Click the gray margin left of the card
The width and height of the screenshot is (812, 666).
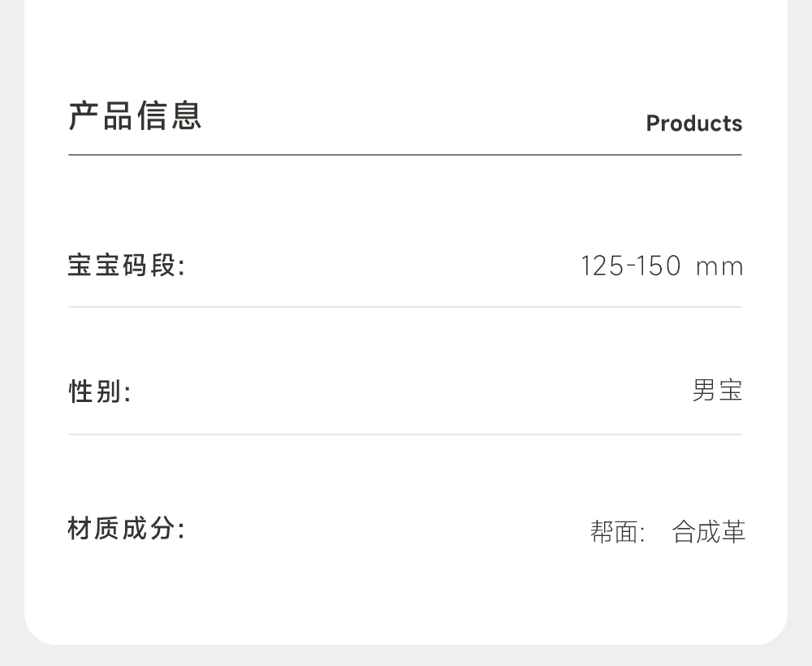point(11,325)
